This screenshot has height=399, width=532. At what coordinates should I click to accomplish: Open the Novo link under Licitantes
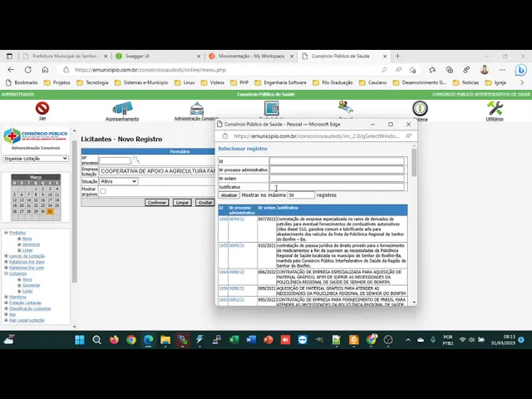(27, 279)
